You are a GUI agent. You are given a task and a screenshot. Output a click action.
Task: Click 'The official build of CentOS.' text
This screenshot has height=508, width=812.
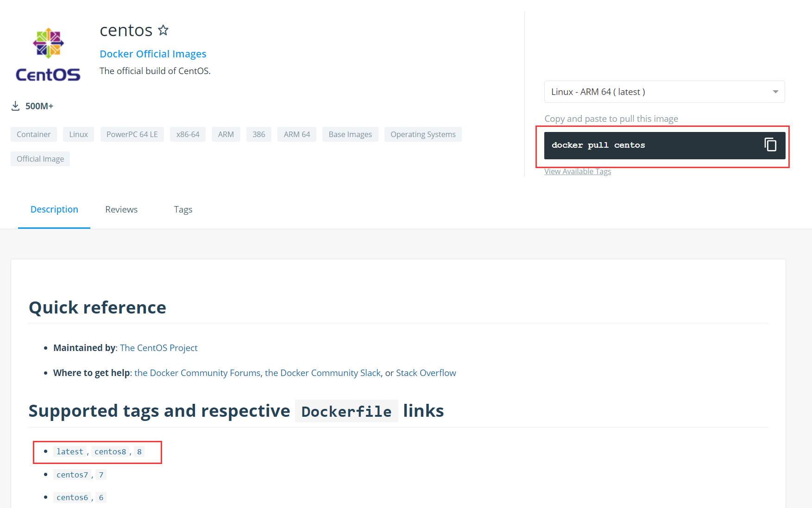point(155,71)
